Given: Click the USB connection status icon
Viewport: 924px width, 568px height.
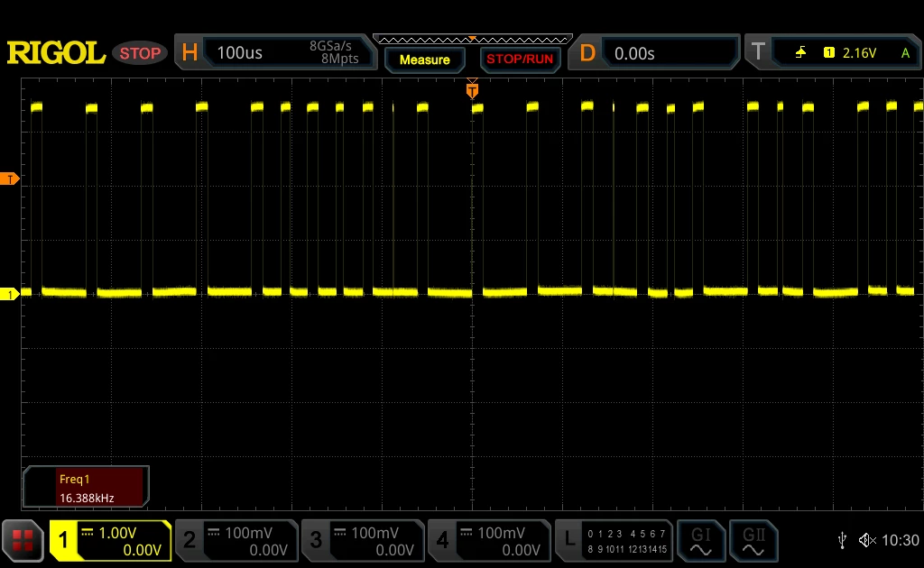Looking at the screenshot, I should pyautogui.click(x=842, y=540).
